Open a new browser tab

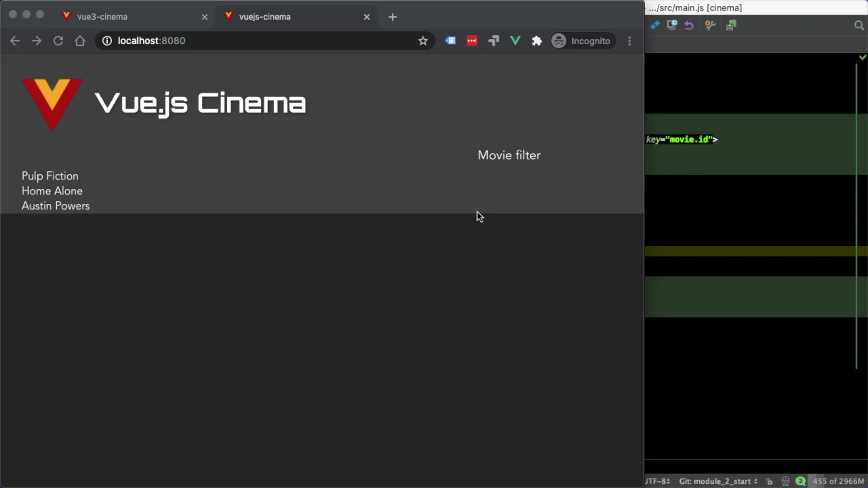click(392, 17)
